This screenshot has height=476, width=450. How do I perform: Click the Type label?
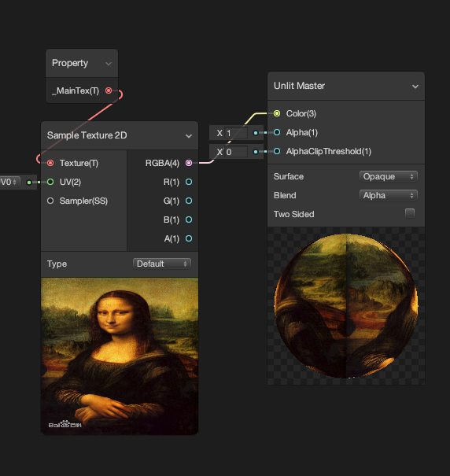[57, 264]
